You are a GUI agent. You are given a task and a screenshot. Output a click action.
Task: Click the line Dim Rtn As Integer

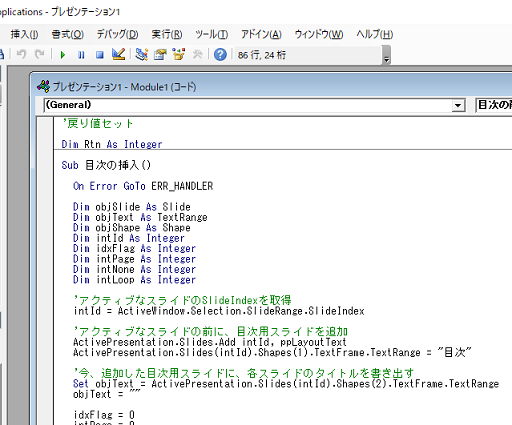112,144
